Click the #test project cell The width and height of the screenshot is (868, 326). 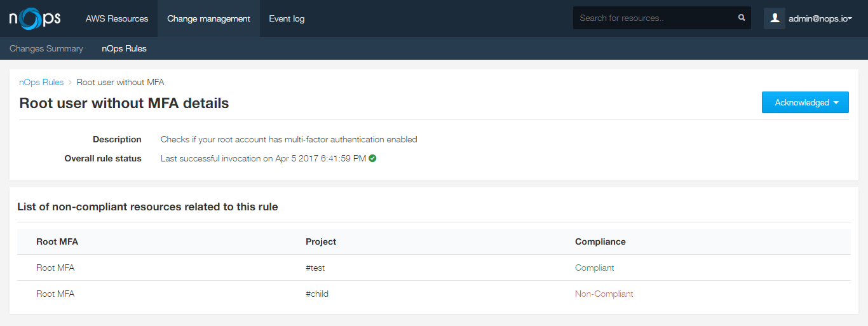315,268
